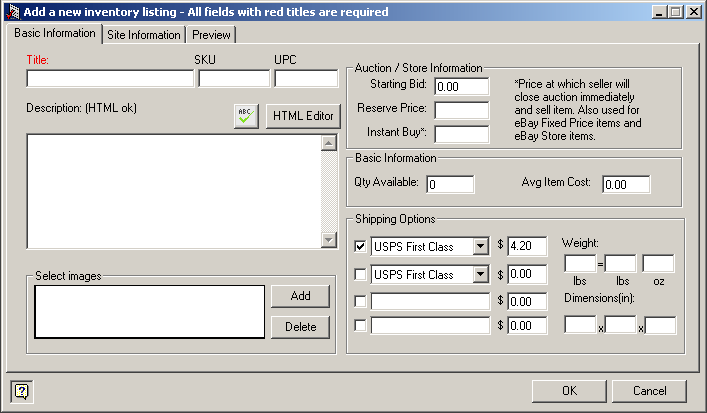Click the Title input field
Viewport: 707px width, 413px height.
[110, 79]
